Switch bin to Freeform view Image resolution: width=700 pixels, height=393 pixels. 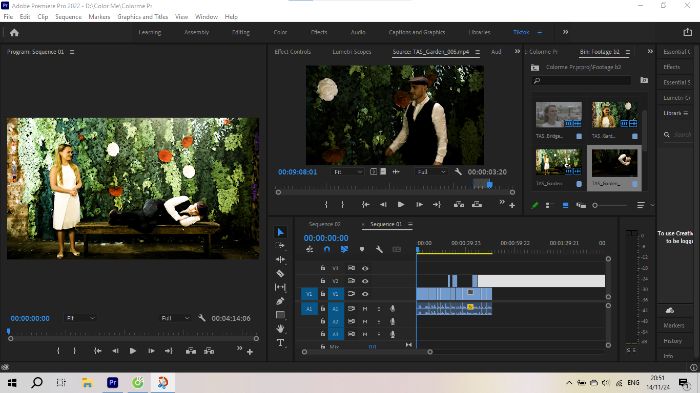coord(581,205)
